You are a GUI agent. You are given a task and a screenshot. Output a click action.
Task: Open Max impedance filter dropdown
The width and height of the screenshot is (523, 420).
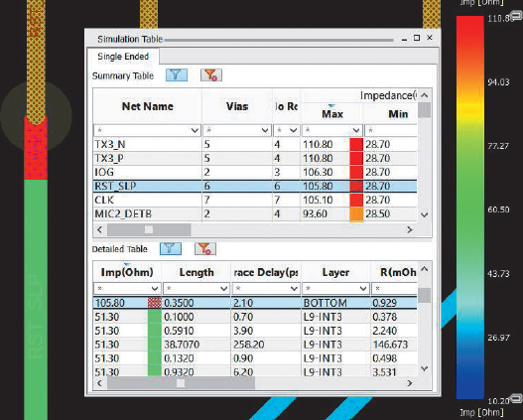(356, 130)
